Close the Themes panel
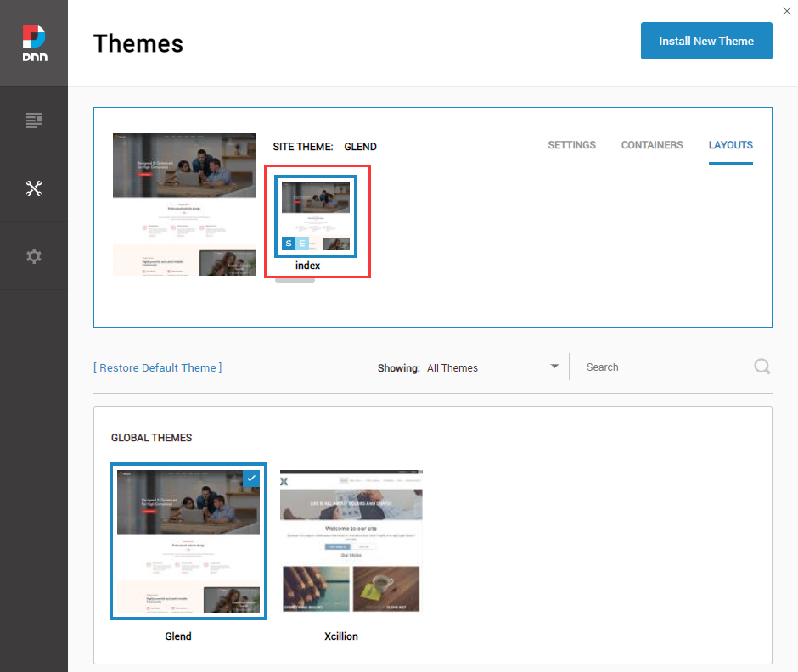798x672 pixels. tap(787, 11)
